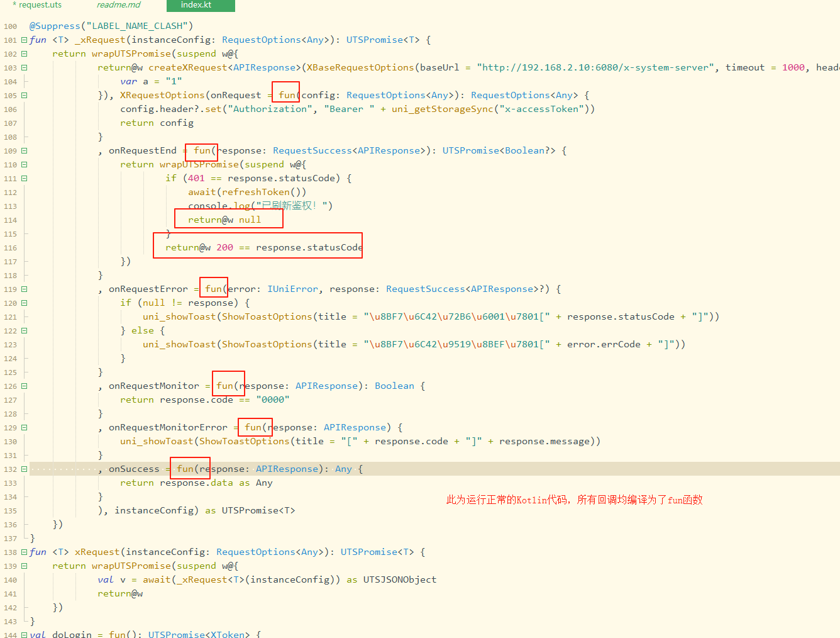Collapse the xRequest function at line 138
The height and width of the screenshot is (638, 840).
[x=24, y=552]
